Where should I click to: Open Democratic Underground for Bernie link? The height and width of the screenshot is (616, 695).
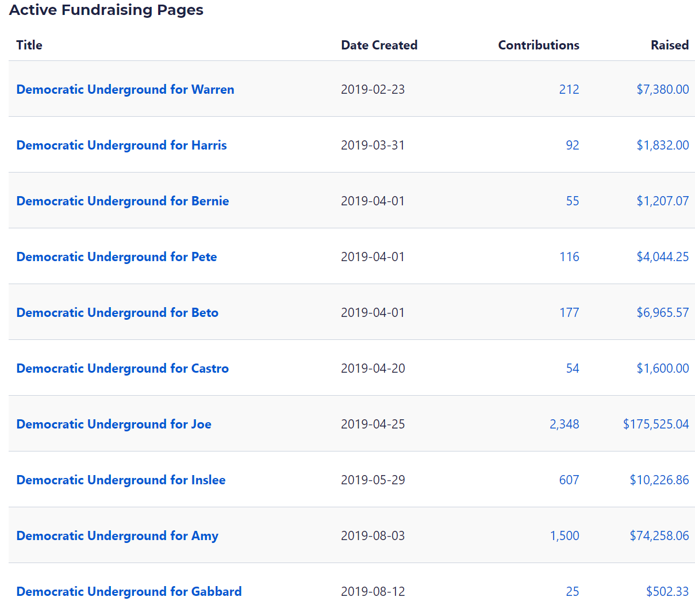click(x=122, y=201)
